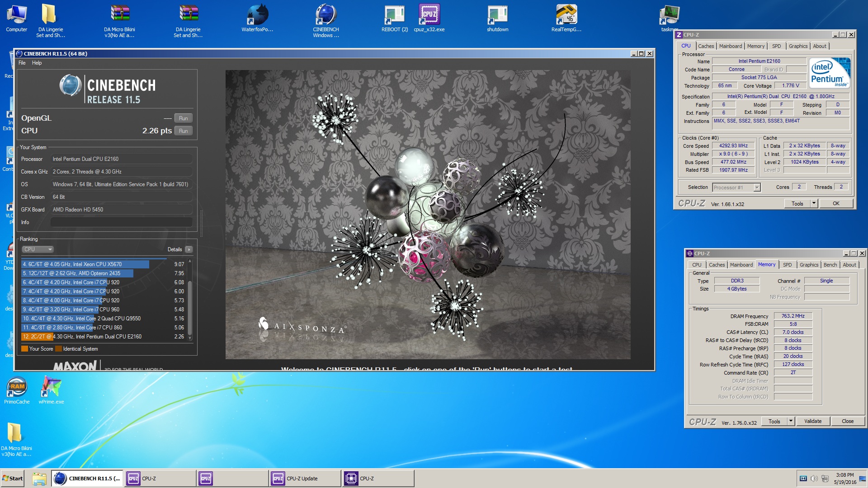Switch to Bench tab in lower CPU-Z
The image size is (868, 488).
coord(830,265)
